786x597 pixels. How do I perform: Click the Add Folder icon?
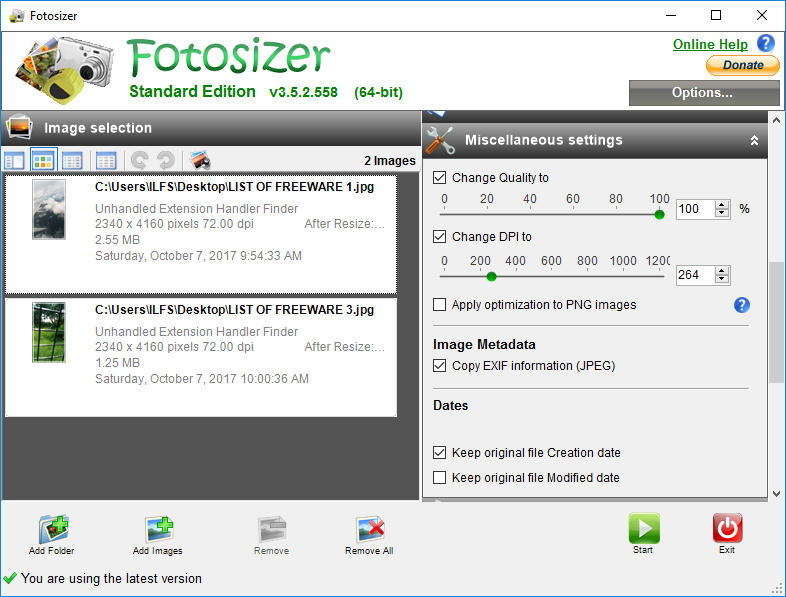point(54,529)
